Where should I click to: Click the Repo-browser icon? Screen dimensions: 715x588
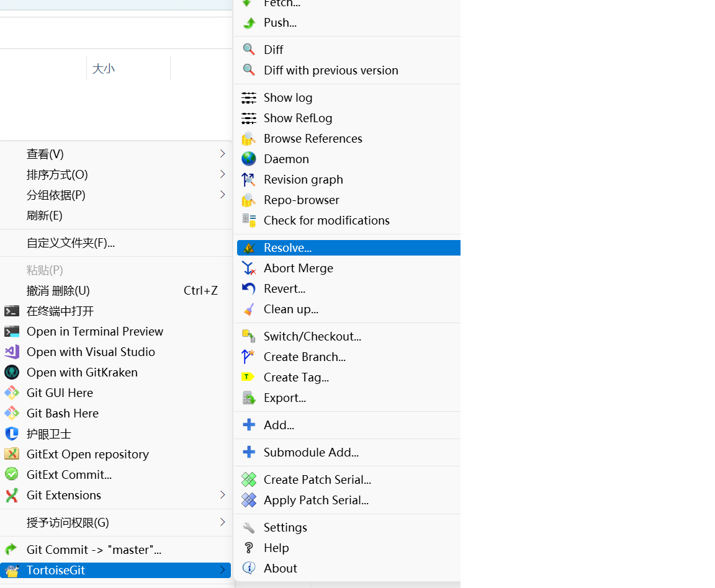tap(249, 200)
